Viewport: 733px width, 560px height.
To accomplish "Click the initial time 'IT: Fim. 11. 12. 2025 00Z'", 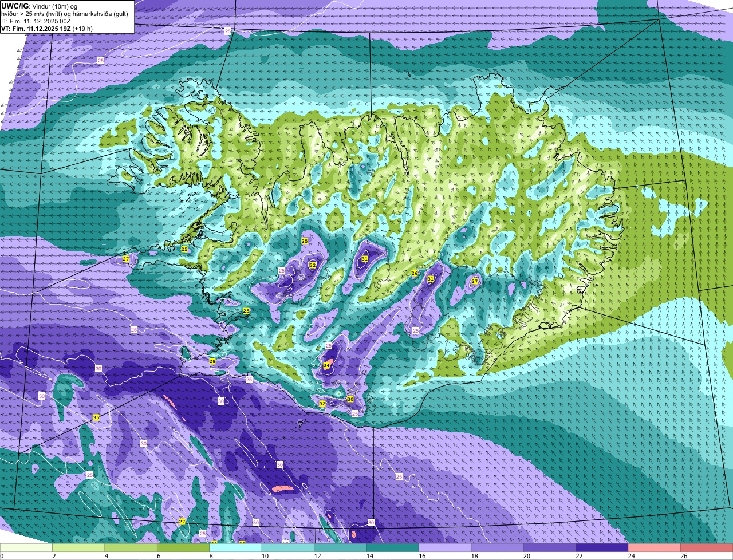I will [36, 21].
